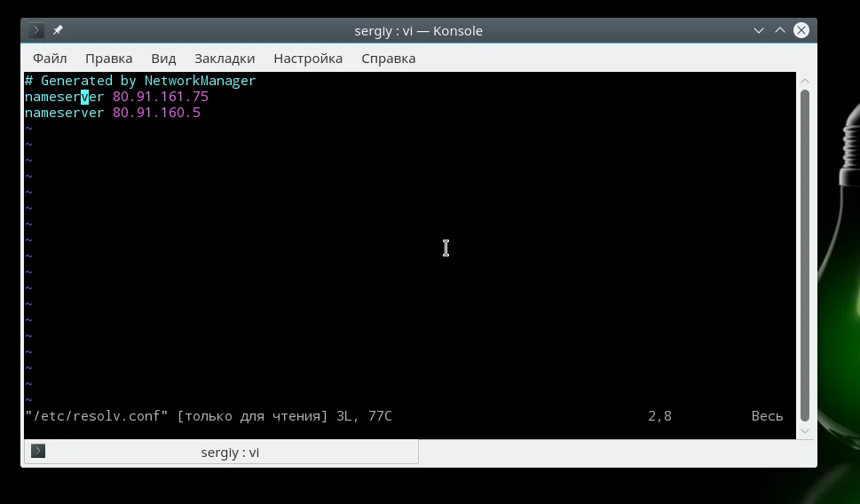Close the Konsole window
The width and height of the screenshot is (860, 504).
pyautogui.click(x=801, y=31)
